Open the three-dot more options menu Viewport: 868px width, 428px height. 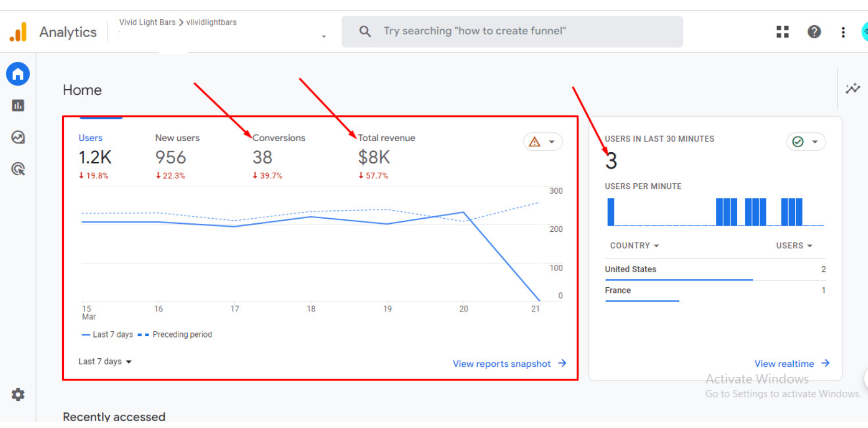click(843, 32)
